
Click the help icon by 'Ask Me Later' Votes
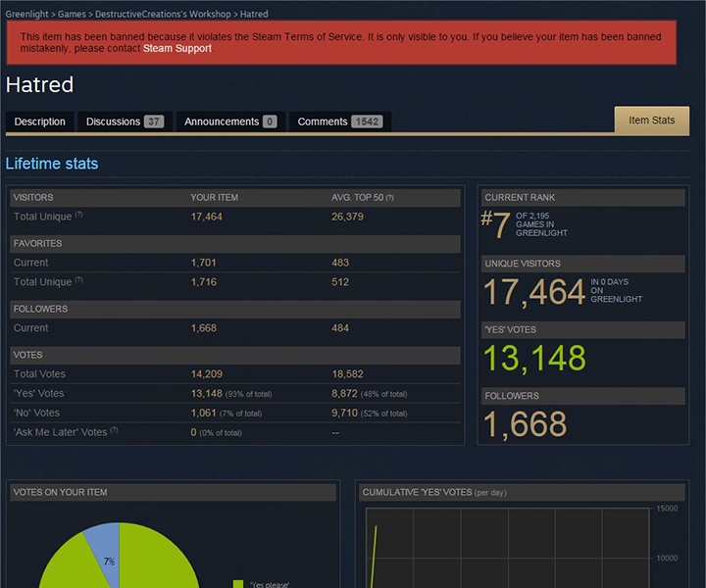click(114, 431)
